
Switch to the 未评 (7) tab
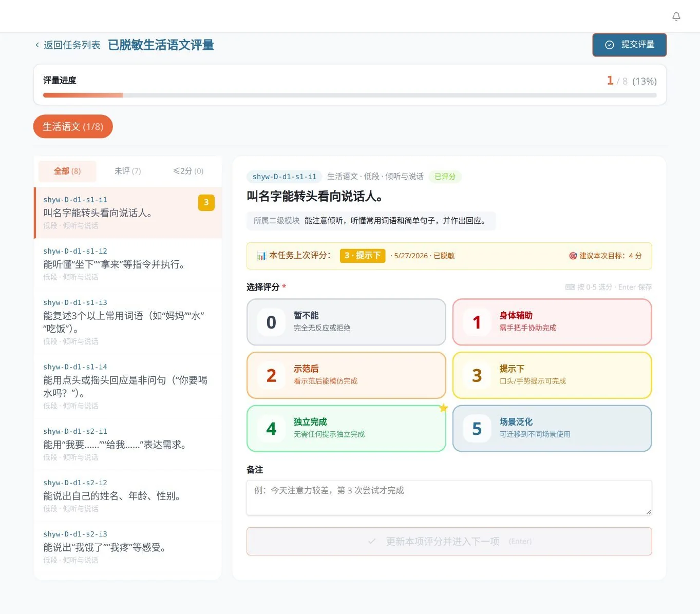pyautogui.click(x=128, y=171)
